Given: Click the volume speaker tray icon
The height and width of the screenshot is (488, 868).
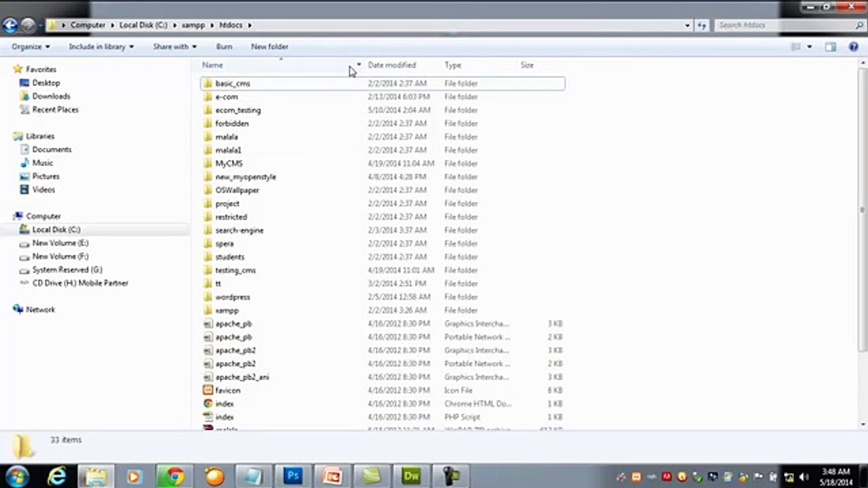Looking at the screenshot, I should [x=804, y=477].
